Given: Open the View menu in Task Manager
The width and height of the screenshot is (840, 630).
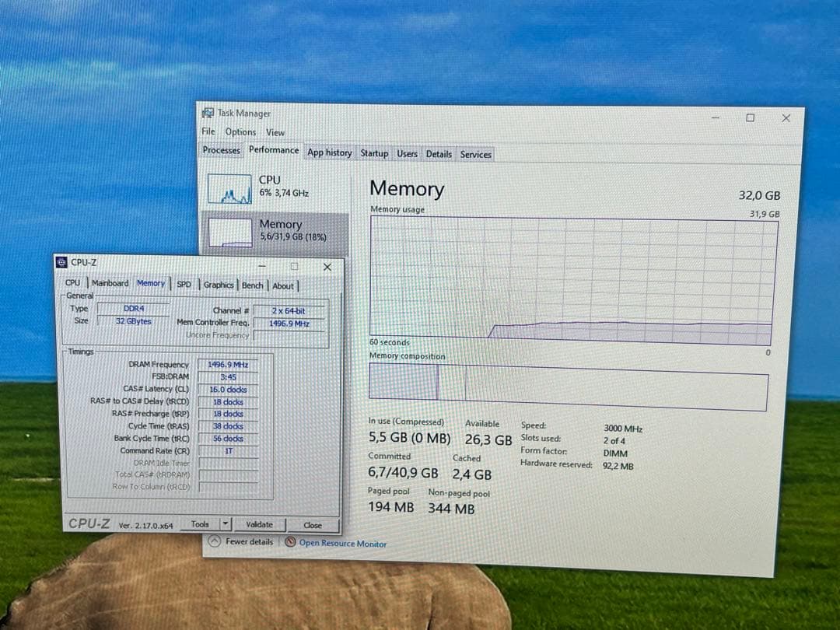Looking at the screenshot, I should pos(275,133).
